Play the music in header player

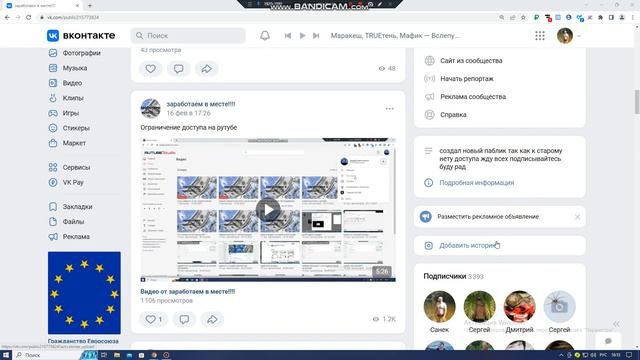coord(302,36)
